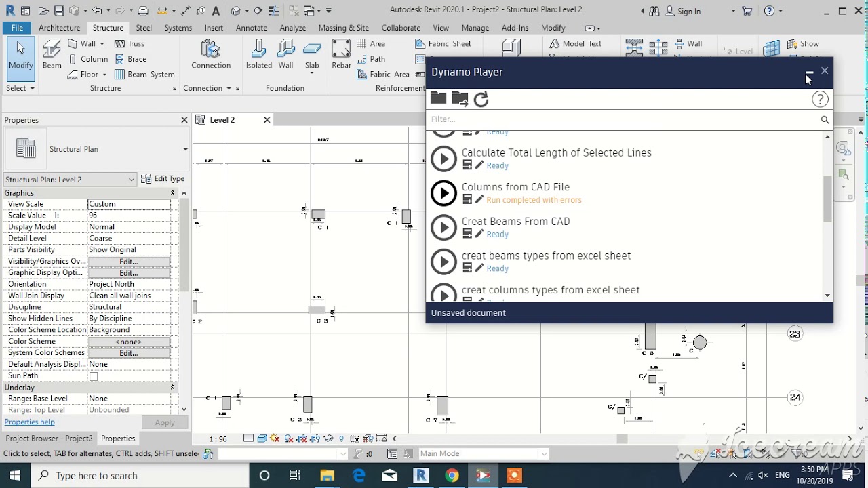
Task: Click the Text tool in Quick Access toolbar
Action: click(x=216, y=11)
